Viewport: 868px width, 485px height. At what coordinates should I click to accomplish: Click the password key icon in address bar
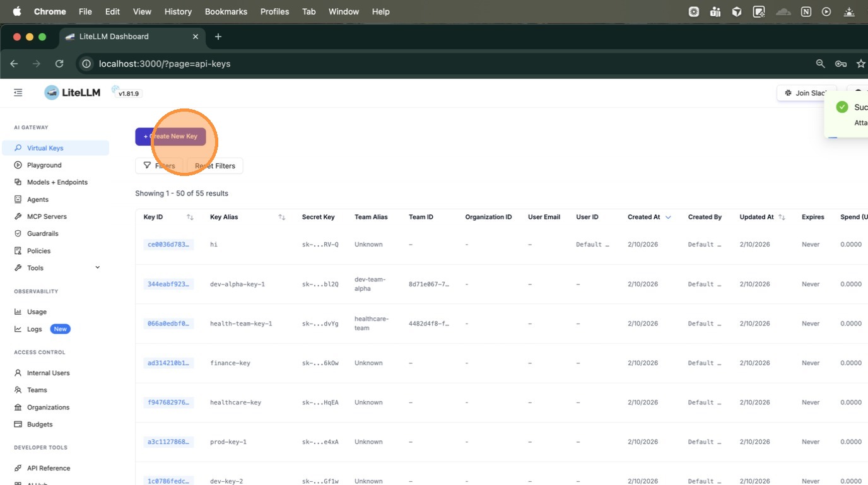pos(841,64)
